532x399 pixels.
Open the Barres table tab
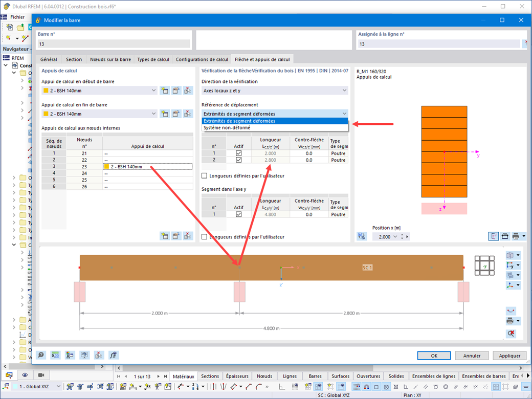point(315,376)
